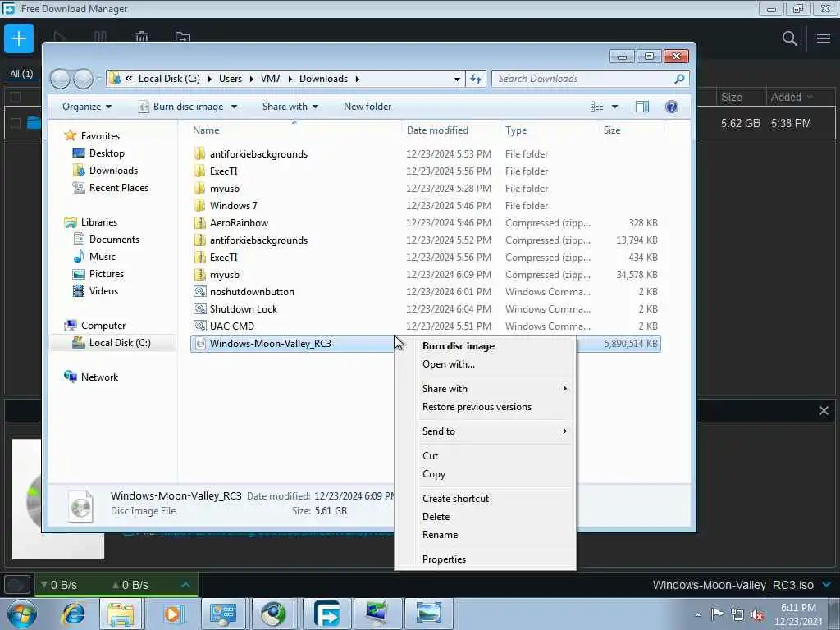
Task: Open Recent Places in Favorites
Action: tap(118, 188)
